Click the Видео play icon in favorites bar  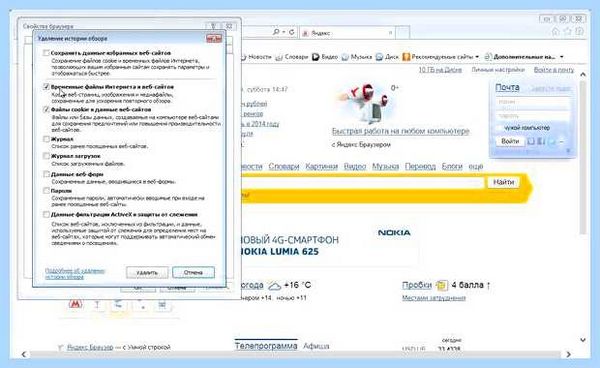[x=316, y=57]
